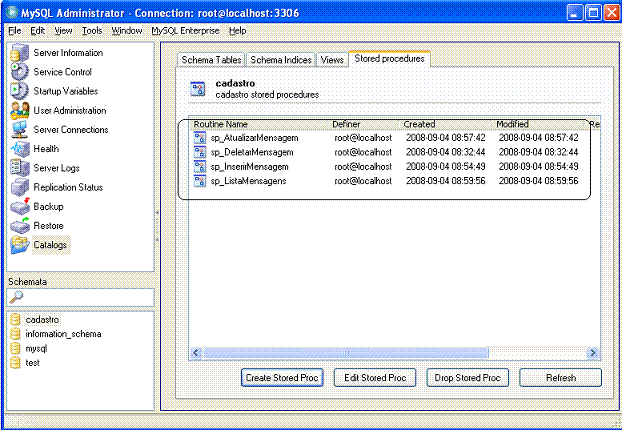Open the Health pulse icon
Image resolution: width=622 pixels, height=430 pixels.
click(19, 149)
